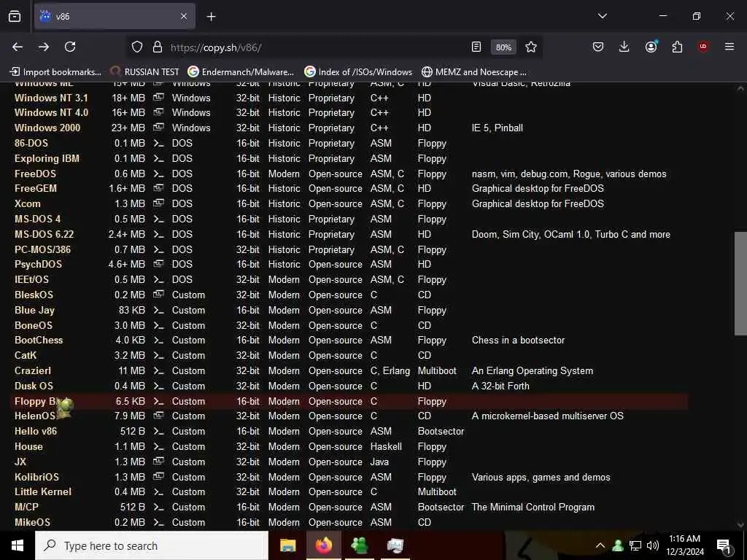Open the Windows NT 3.1 entry
The width and height of the screenshot is (747, 560).
[51, 98]
